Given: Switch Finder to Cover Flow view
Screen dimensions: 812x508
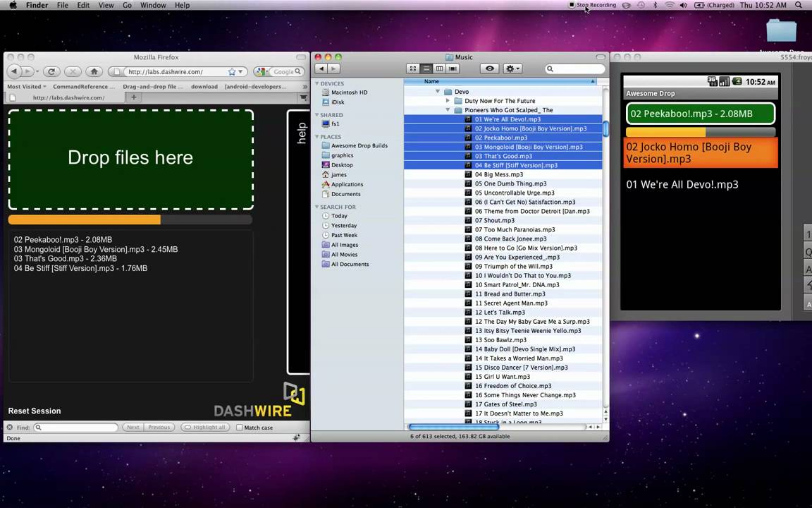Looking at the screenshot, I should tap(453, 68).
